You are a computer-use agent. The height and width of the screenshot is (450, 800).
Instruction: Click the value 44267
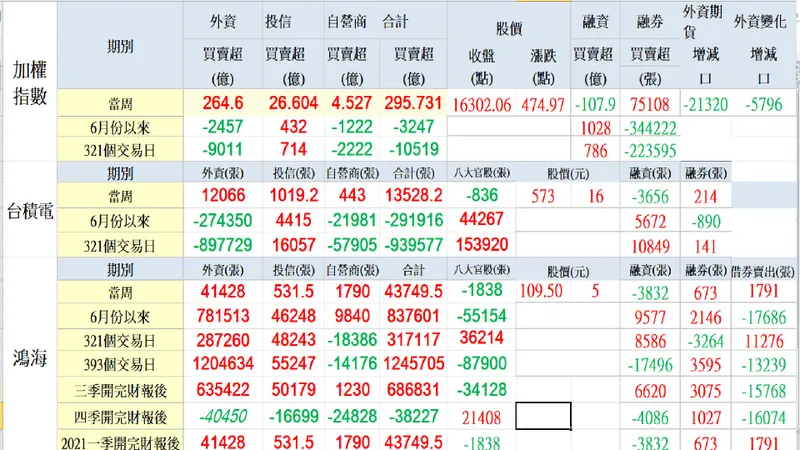point(482,219)
